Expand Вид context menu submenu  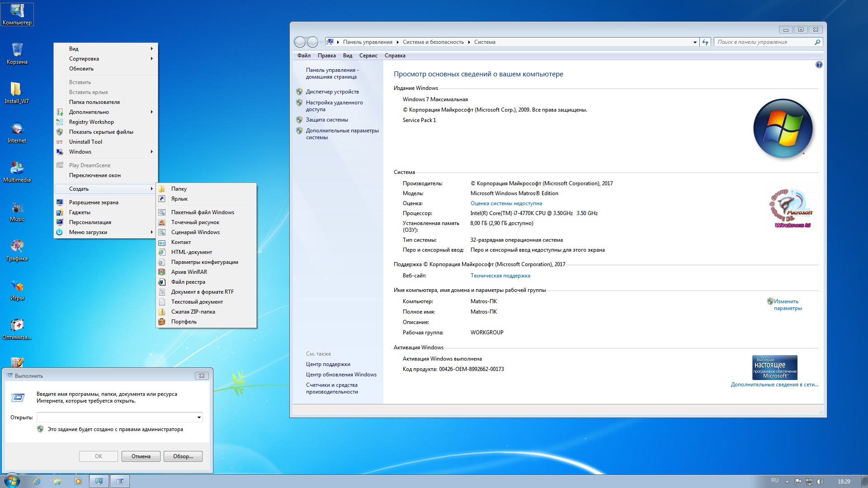point(109,48)
